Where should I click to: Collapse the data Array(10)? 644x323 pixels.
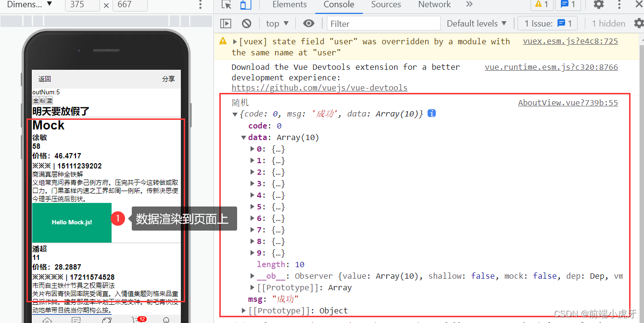tap(243, 137)
